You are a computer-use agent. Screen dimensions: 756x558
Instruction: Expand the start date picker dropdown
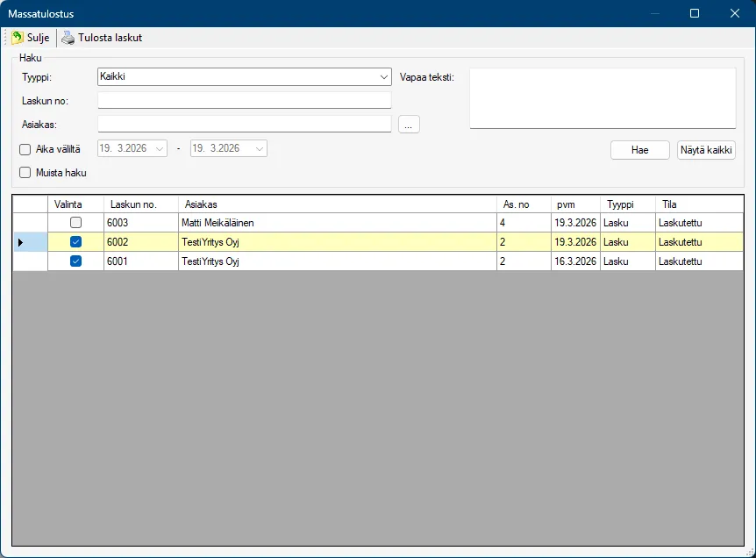[160, 149]
